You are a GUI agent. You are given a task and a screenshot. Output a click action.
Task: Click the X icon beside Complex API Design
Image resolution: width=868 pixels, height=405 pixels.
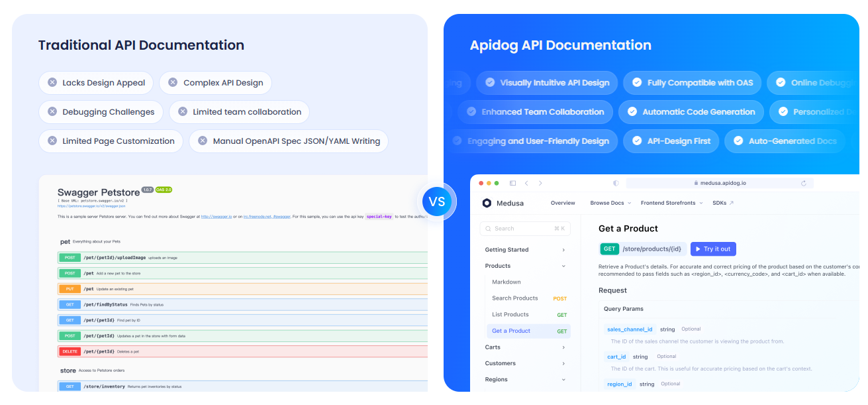tap(173, 83)
